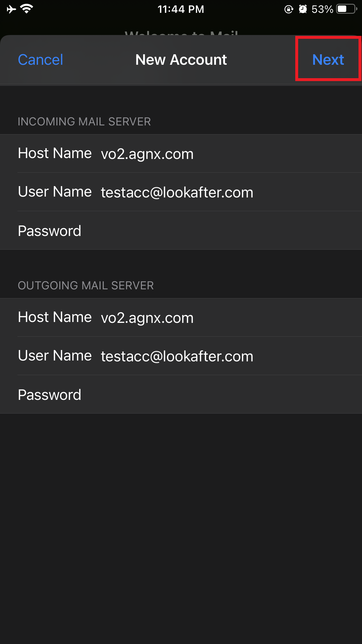The height and width of the screenshot is (644, 362).
Task: Tap the battery icon in status bar
Action: pos(347,9)
